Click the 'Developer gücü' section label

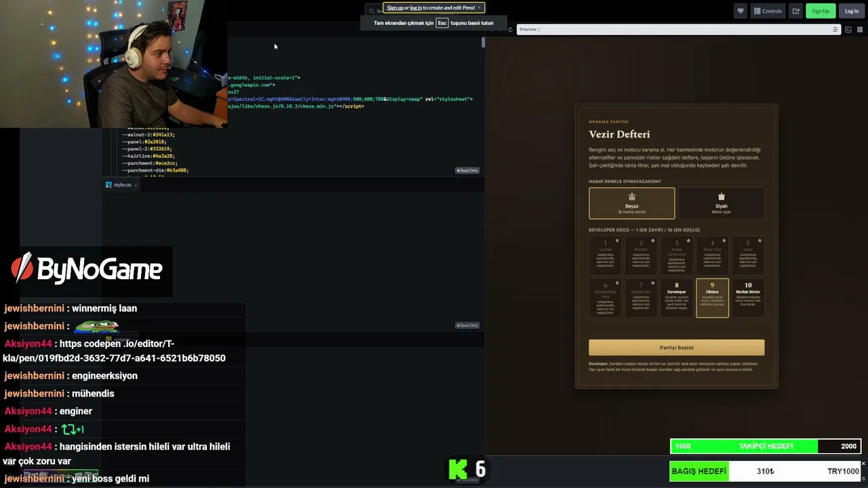click(x=644, y=230)
